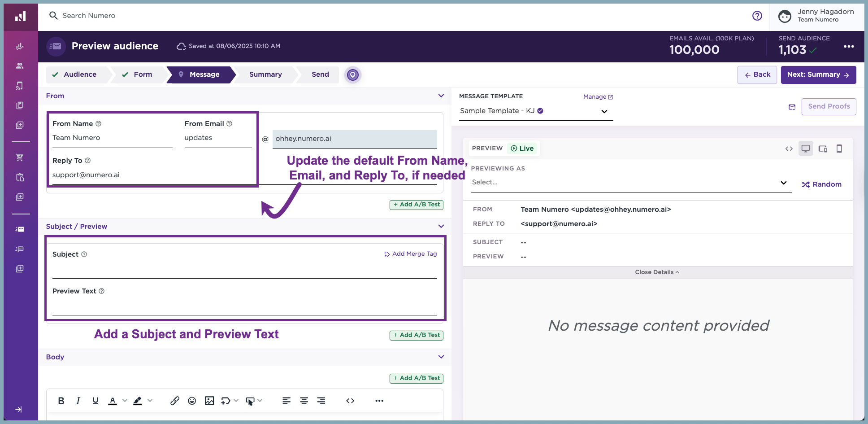Align text right in editor

(x=321, y=401)
